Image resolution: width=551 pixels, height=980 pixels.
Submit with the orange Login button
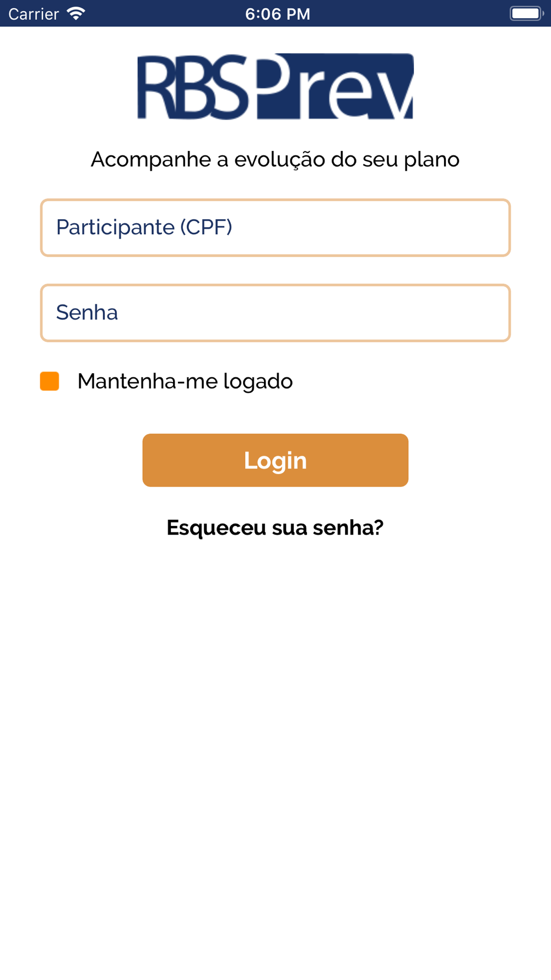[x=275, y=460]
